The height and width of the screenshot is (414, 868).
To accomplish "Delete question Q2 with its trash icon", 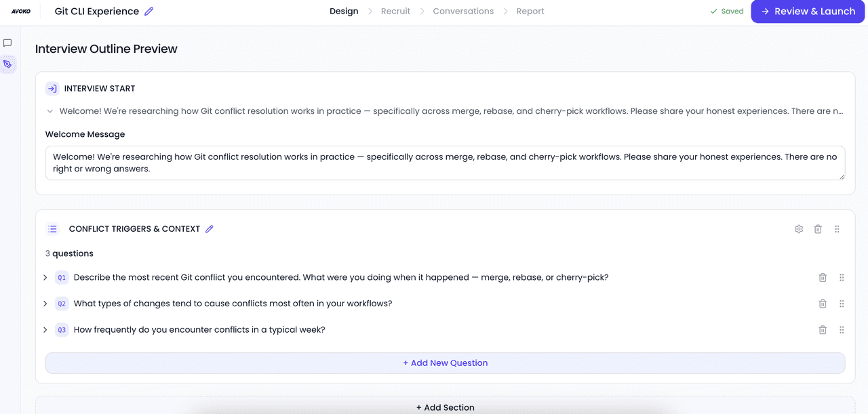I will pyautogui.click(x=823, y=304).
